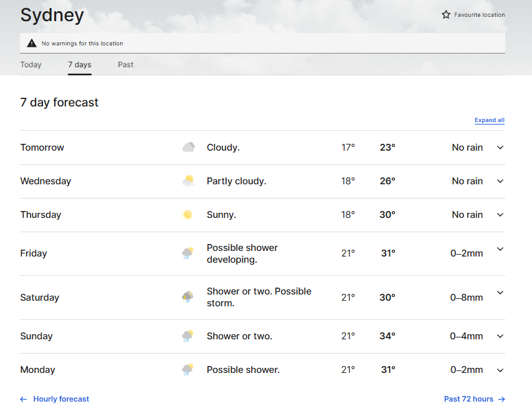Click Tomorrow's 23° maximum temperature
Screen dimensions: 532x419
pos(387,148)
